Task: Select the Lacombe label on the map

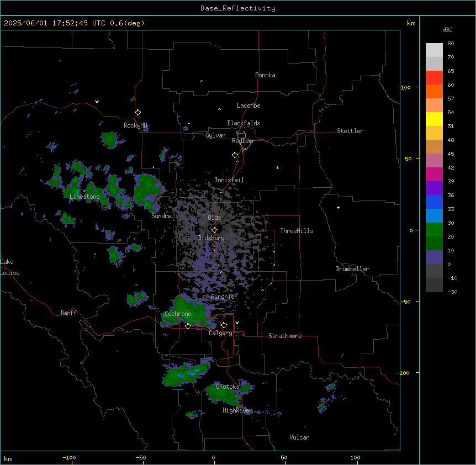Action: [248, 105]
